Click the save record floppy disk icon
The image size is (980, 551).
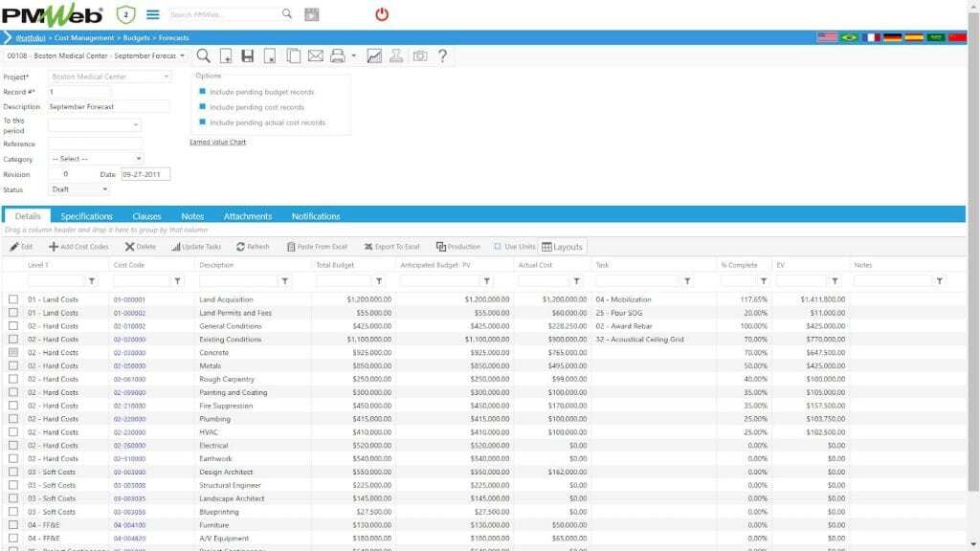[248, 56]
